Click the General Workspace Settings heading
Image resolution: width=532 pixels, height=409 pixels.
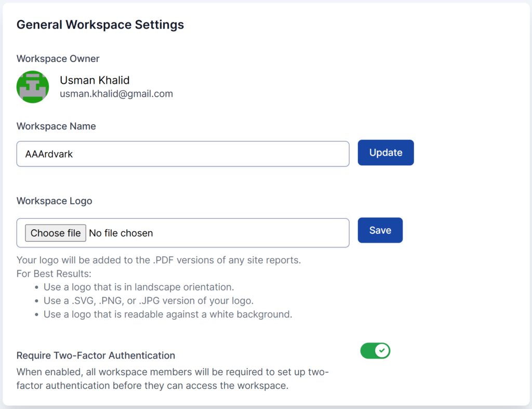click(x=100, y=24)
